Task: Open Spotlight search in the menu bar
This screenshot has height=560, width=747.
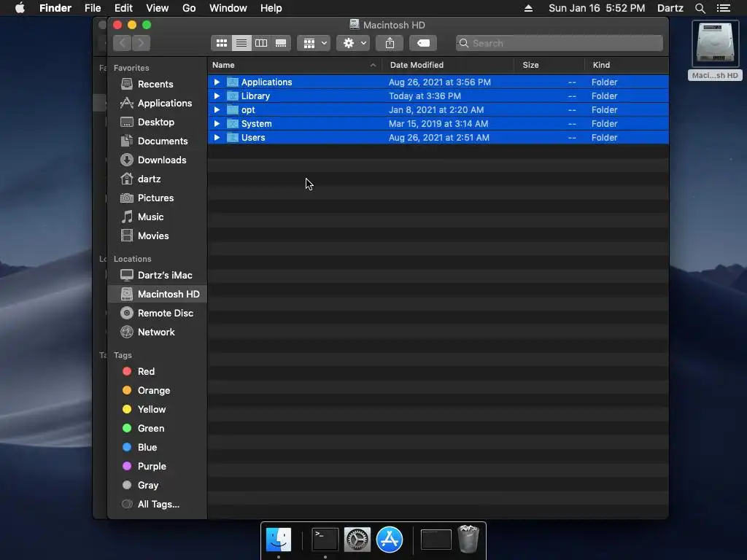Action: (x=700, y=8)
